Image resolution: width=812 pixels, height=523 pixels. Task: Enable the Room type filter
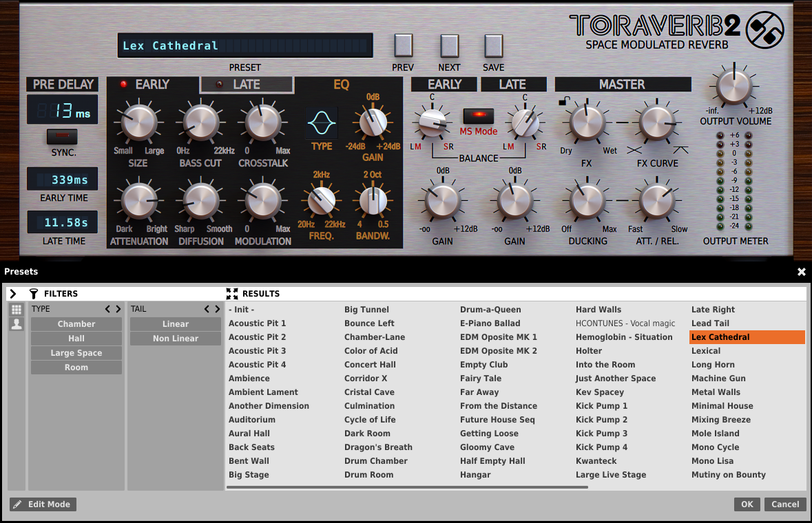point(76,367)
